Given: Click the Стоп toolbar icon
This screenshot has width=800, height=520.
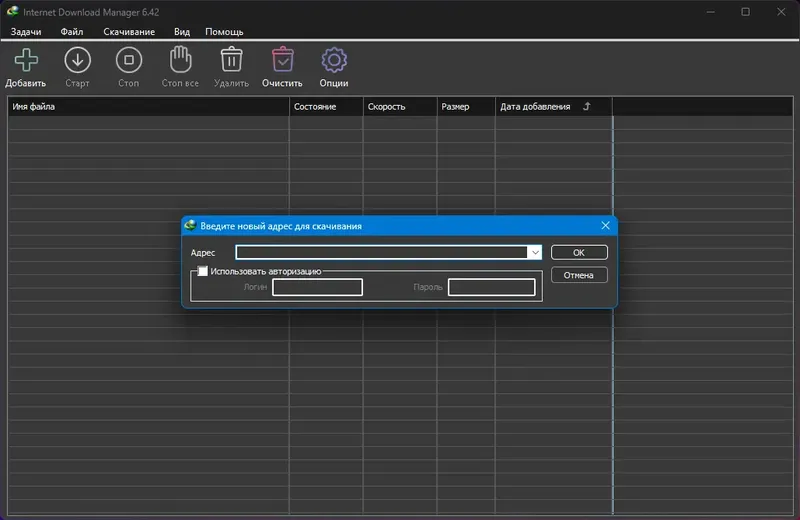Looking at the screenshot, I should (129, 60).
